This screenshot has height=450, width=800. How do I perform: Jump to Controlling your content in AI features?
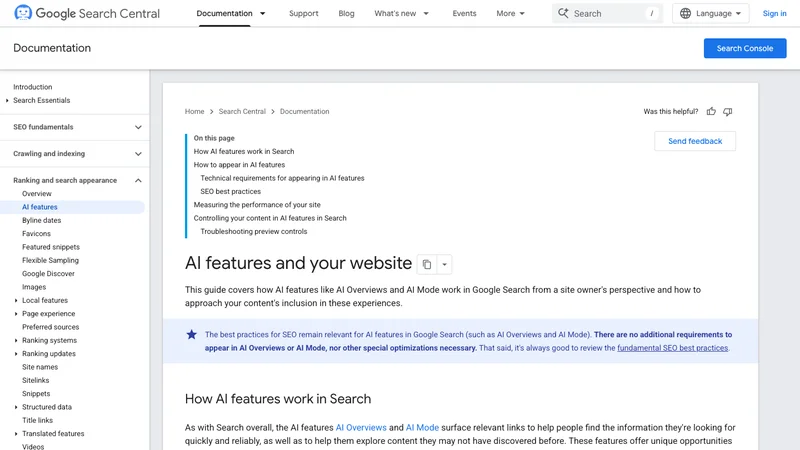270,218
